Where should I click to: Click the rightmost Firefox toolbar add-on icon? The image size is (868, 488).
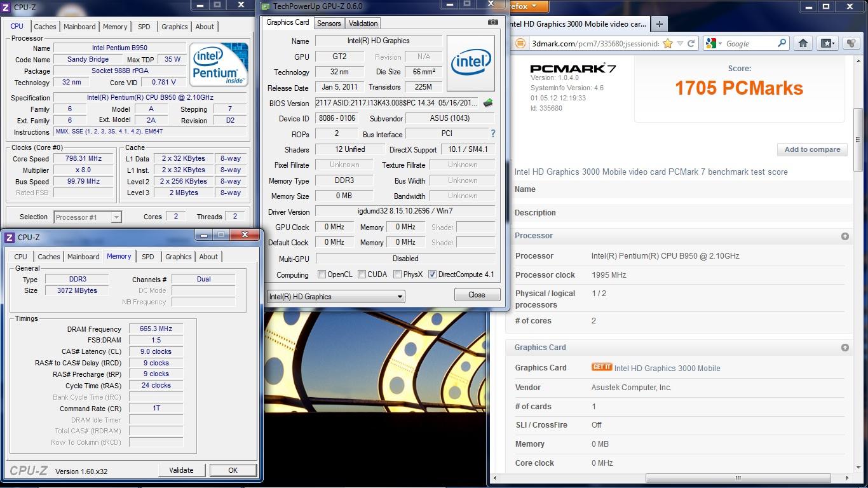851,43
